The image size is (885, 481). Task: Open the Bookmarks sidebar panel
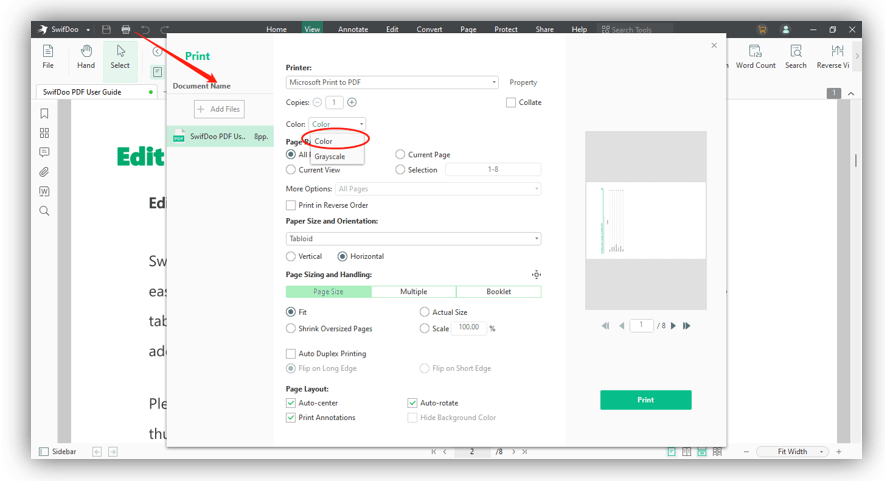[x=44, y=113]
